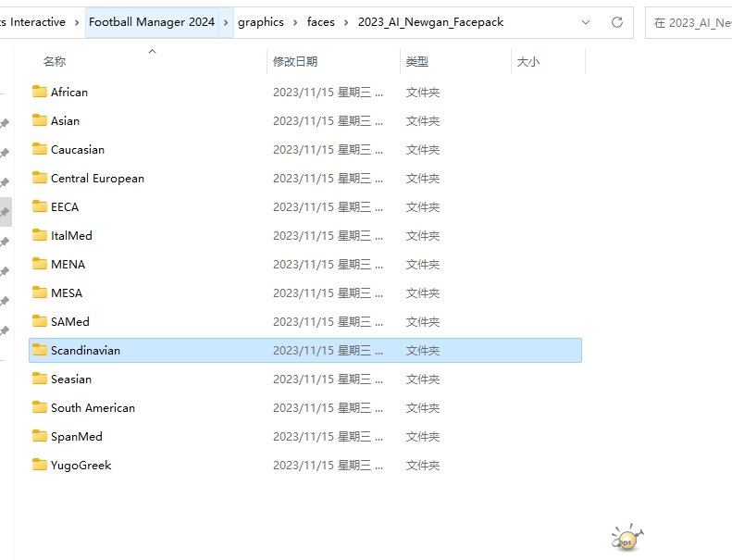Select the ItalMed folder name
The height and width of the screenshot is (560, 732).
[71, 235]
